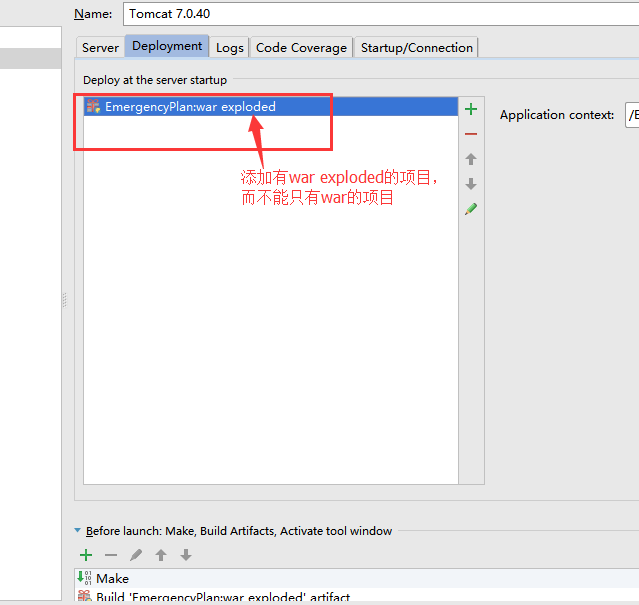This screenshot has height=605, width=639.
Task: Click the Build artifact task icon
Action: [x=84, y=596]
